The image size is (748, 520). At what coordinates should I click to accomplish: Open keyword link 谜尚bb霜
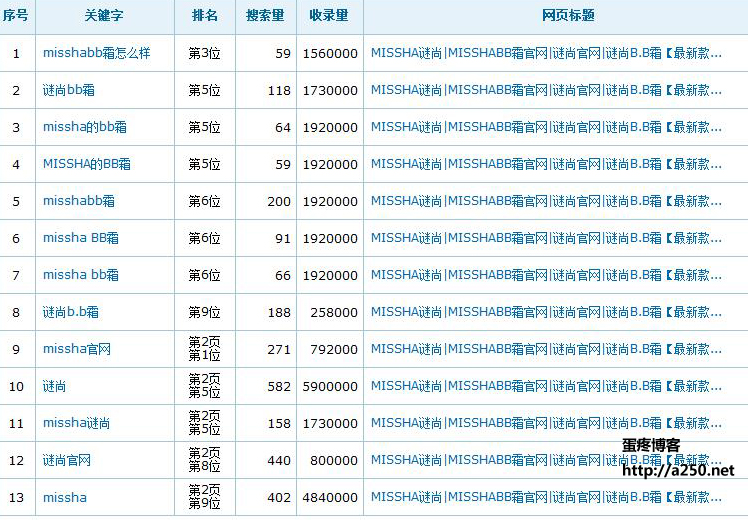[x=69, y=90]
